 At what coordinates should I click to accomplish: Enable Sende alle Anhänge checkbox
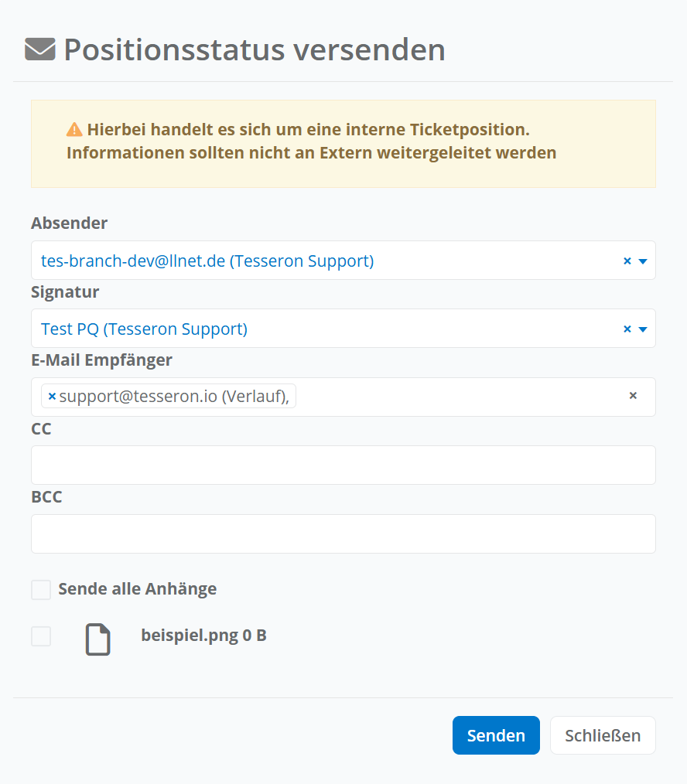[x=41, y=590]
